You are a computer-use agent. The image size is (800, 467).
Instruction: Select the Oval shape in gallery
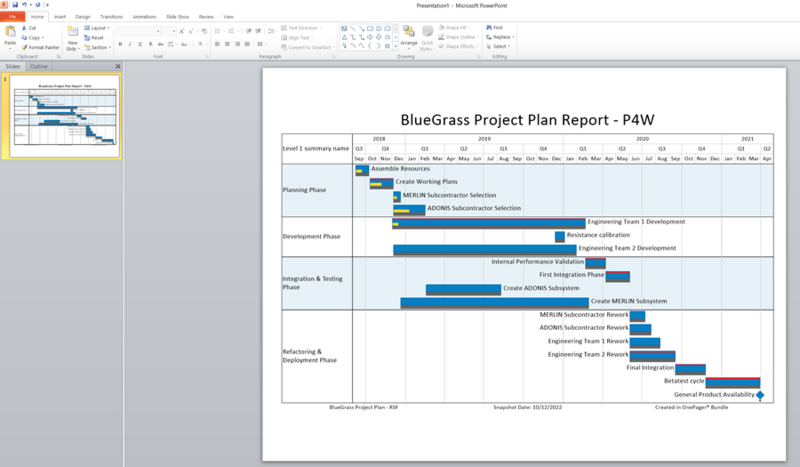point(379,29)
